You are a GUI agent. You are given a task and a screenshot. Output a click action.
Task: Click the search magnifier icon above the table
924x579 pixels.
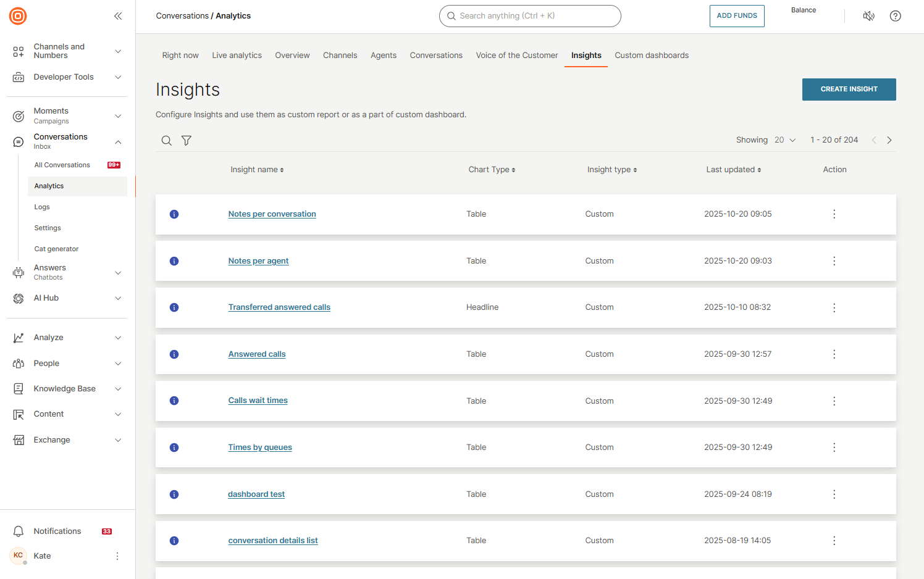[x=167, y=141]
